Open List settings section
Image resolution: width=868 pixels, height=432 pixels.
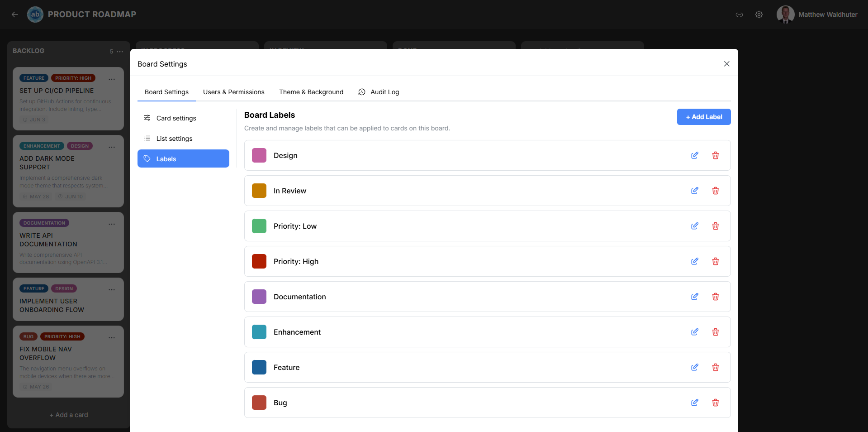click(x=183, y=139)
